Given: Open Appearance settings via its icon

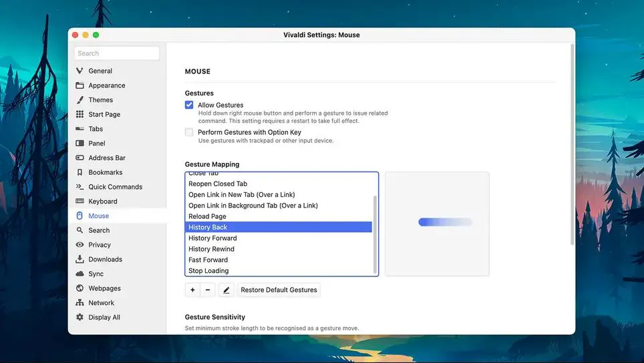Looking at the screenshot, I should (79, 85).
